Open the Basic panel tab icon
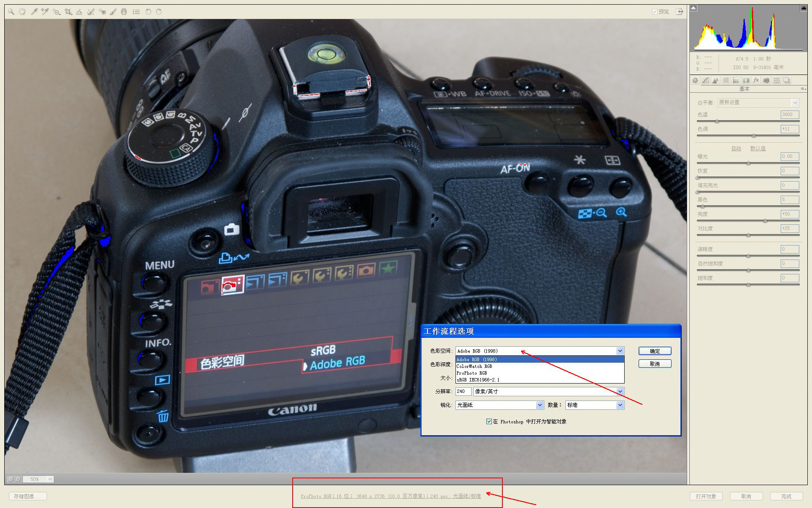Image resolution: width=812 pixels, height=508 pixels. coord(695,80)
